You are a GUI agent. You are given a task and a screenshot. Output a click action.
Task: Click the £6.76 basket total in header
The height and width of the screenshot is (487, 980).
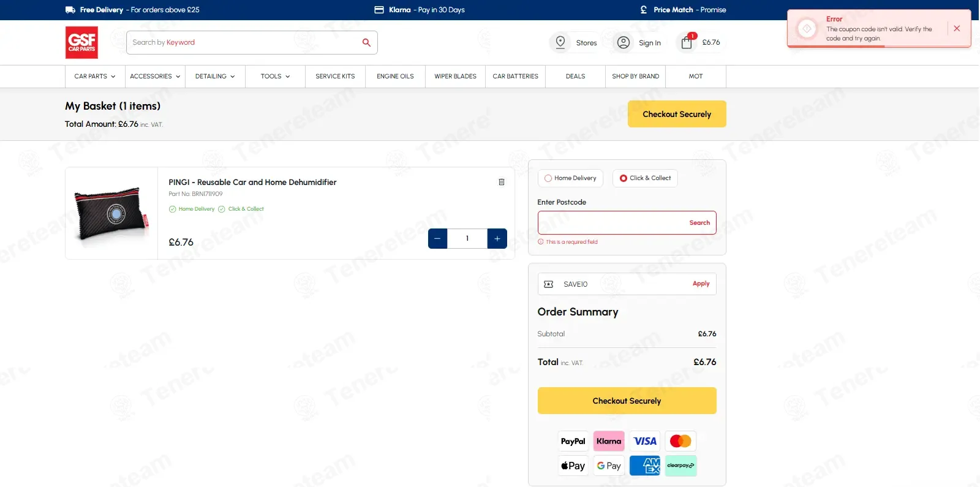pyautogui.click(x=711, y=42)
